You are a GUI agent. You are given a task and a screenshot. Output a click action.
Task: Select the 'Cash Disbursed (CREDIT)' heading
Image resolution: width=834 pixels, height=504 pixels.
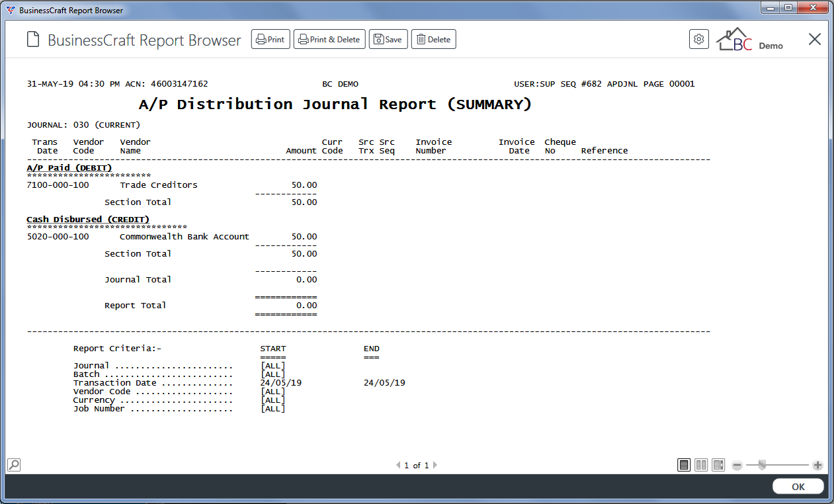[88, 220]
